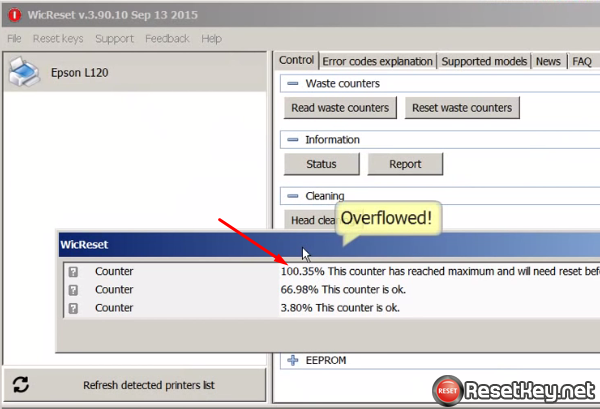Open the Feedback menu

[x=167, y=39]
